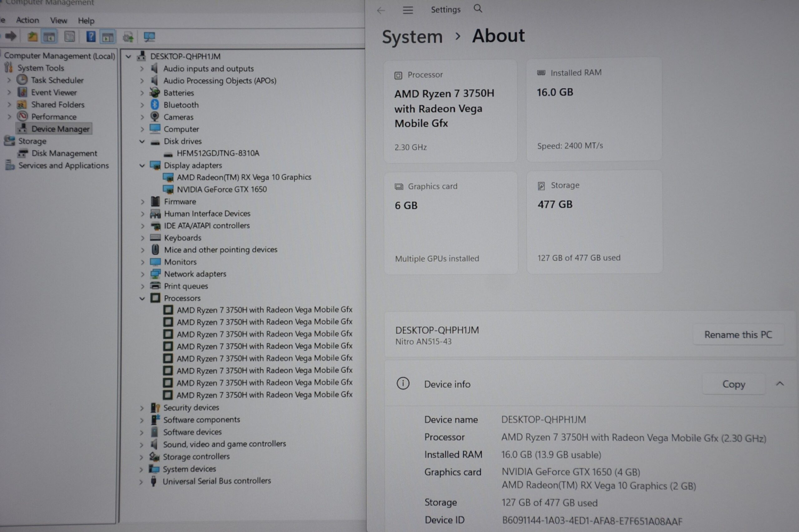Expand the System devices category
The height and width of the screenshot is (532, 799).
coord(141,470)
